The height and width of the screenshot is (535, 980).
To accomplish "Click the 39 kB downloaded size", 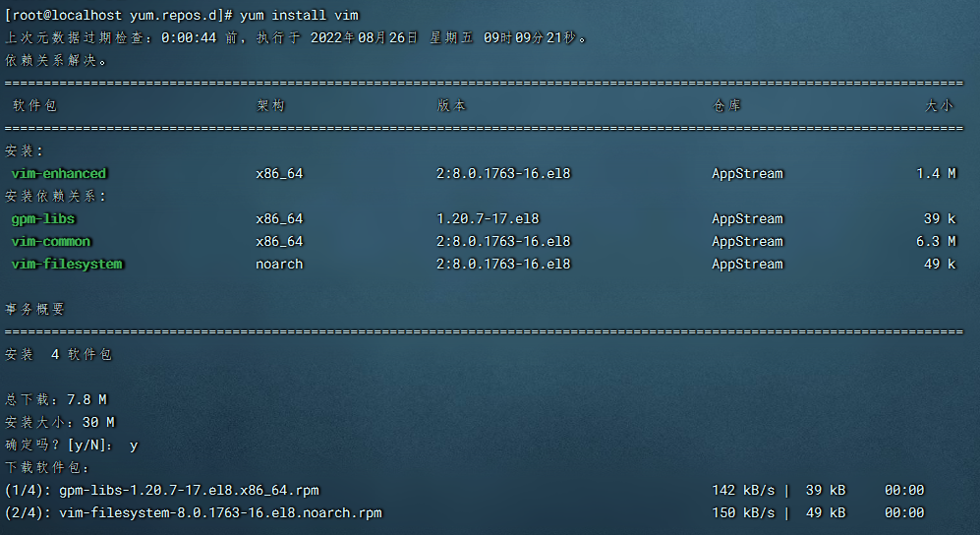I will (x=826, y=490).
